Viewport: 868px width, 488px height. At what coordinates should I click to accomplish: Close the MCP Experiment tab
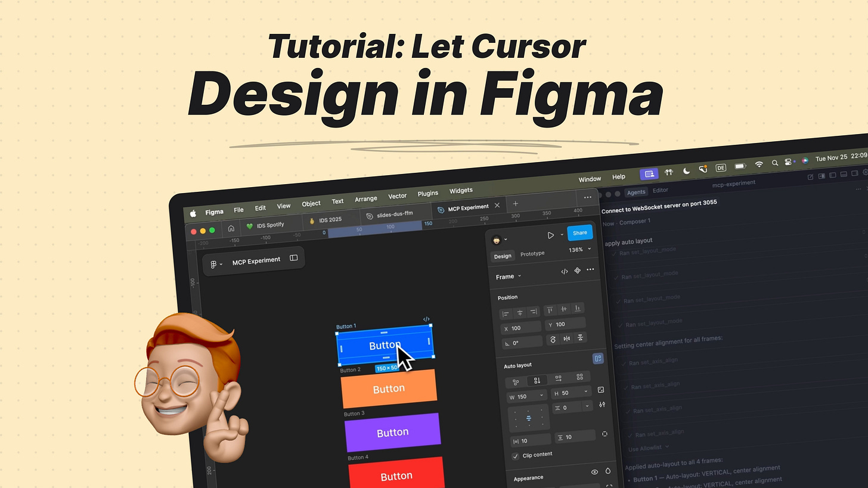point(497,206)
